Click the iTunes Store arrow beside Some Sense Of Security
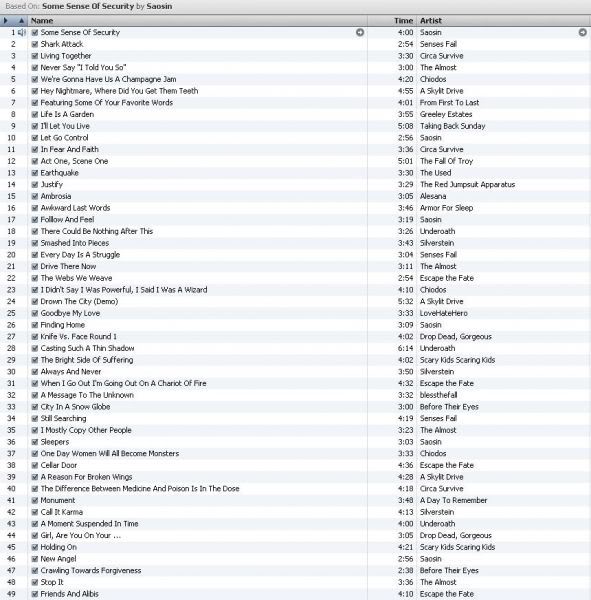The image size is (591, 600). (360, 32)
